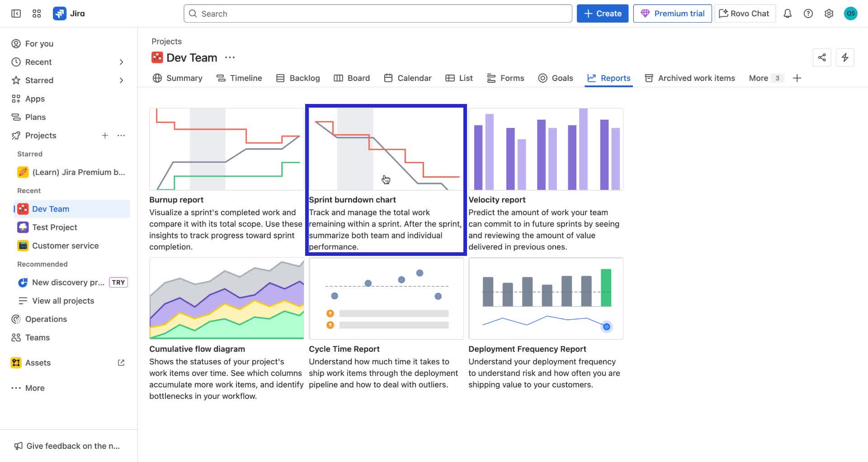Open the Premium trial button

(672, 13)
